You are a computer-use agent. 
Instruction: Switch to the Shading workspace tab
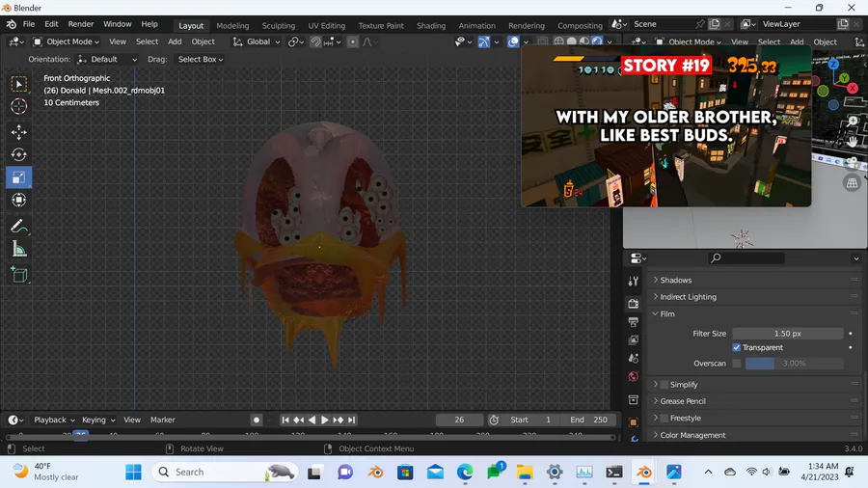(431, 25)
